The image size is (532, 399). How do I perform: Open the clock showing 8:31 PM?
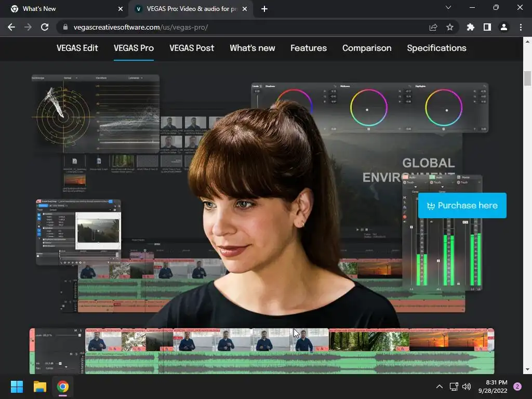point(493,387)
